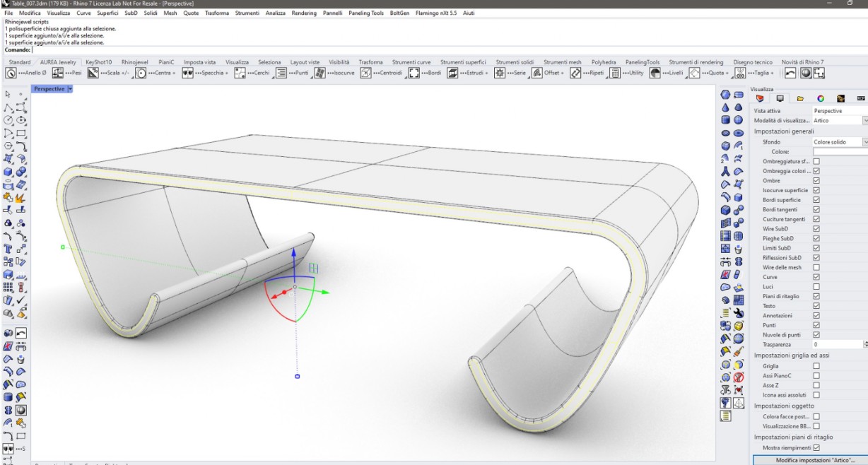The height and width of the screenshot is (465, 868).
Task: Adjust the Trasparenza spinner arrows
Action: pos(865,344)
